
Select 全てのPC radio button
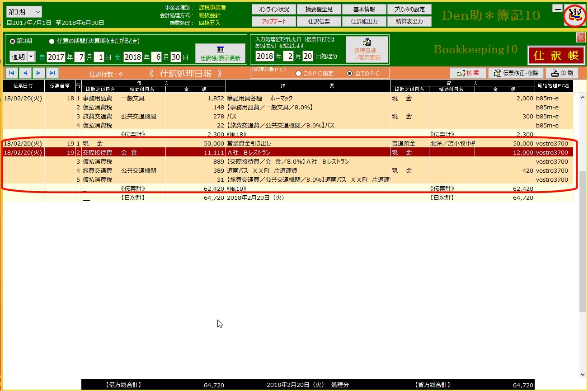click(x=349, y=73)
